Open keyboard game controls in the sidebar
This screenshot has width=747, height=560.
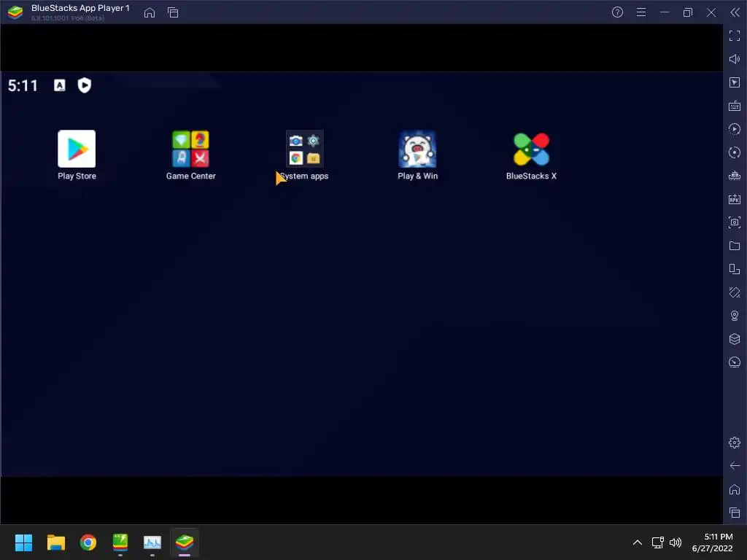click(x=735, y=106)
